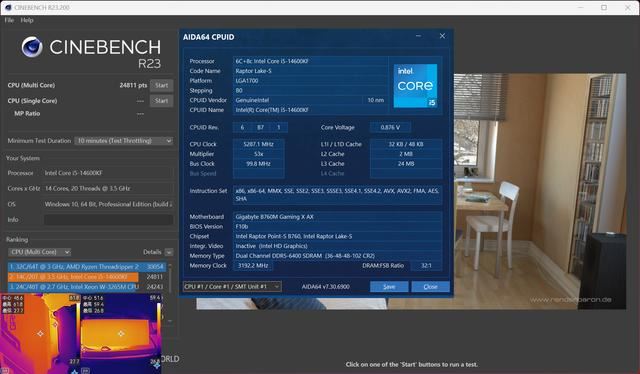Viewport: 640px width, 374px height.
Task: Click the Intel Core i5 badge
Action: click(415, 86)
